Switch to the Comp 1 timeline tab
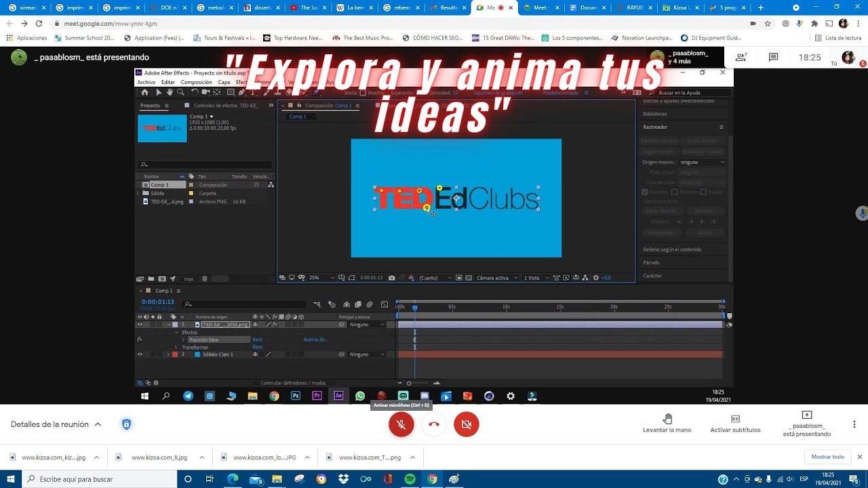This screenshot has height=488, width=868. click(163, 291)
